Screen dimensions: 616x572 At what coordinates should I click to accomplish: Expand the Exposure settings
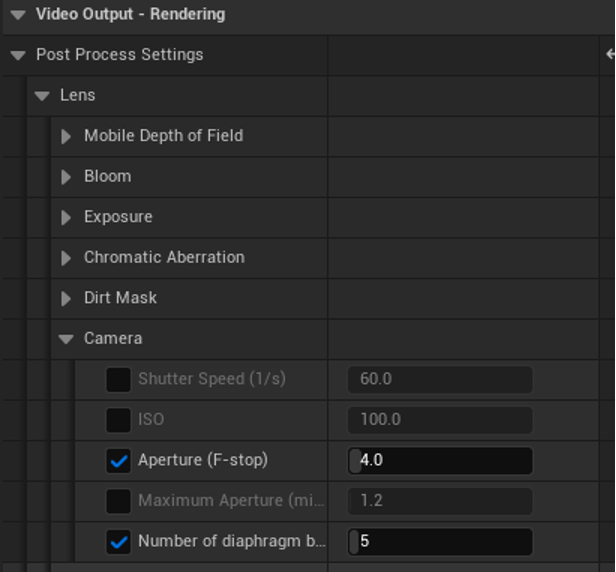point(66,217)
